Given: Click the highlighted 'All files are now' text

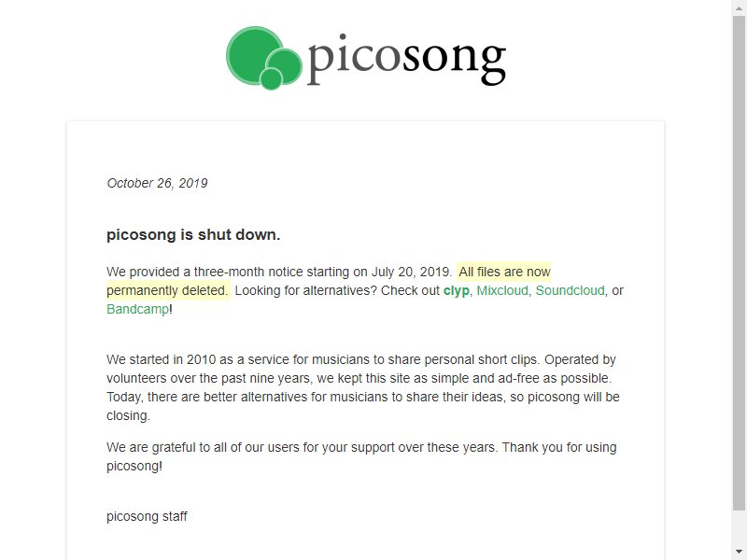Looking at the screenshot, I should [x=504, y=272].
